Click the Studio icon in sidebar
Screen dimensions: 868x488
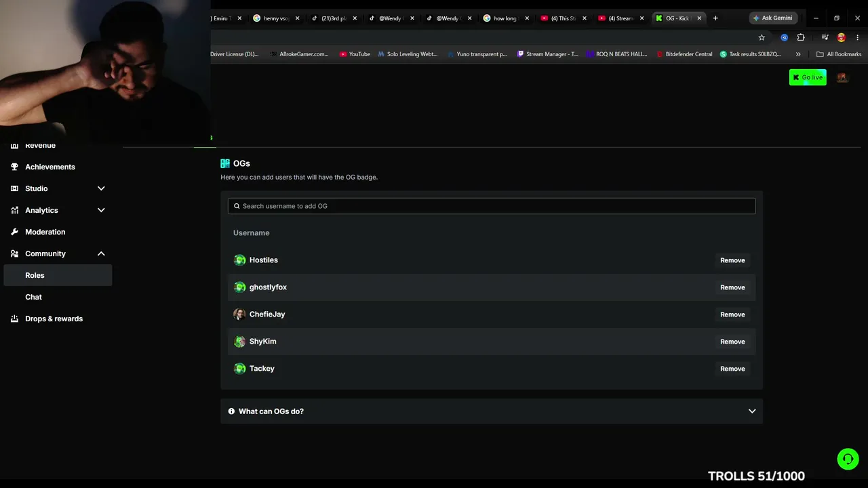tap(15, 188)
